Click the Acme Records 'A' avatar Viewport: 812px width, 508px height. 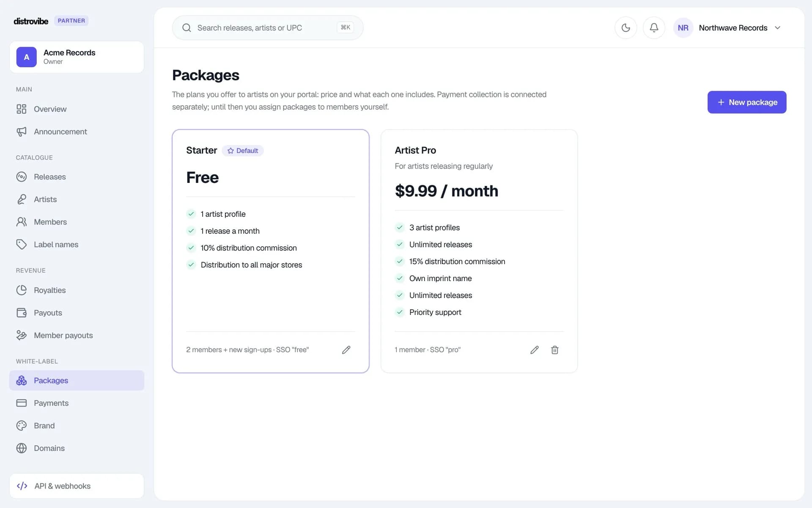click(x=27, y=57)
